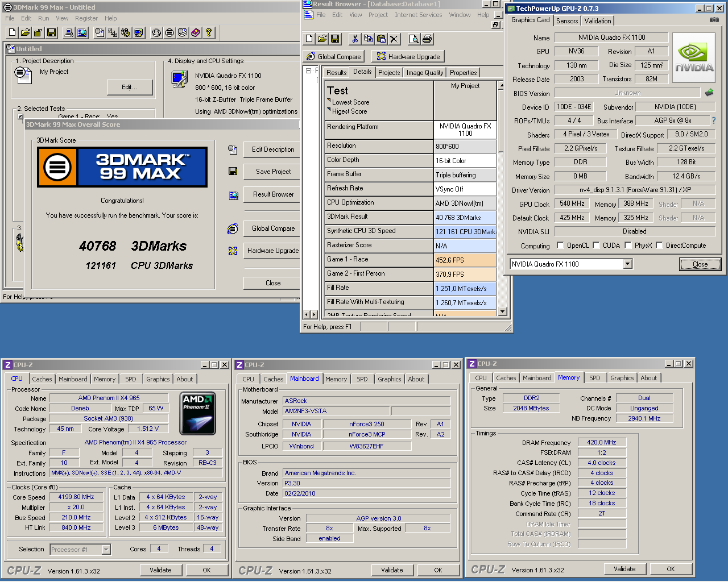
Task: Click the New project icon in 3DMark toolbar
Action: tap(12, 32)
